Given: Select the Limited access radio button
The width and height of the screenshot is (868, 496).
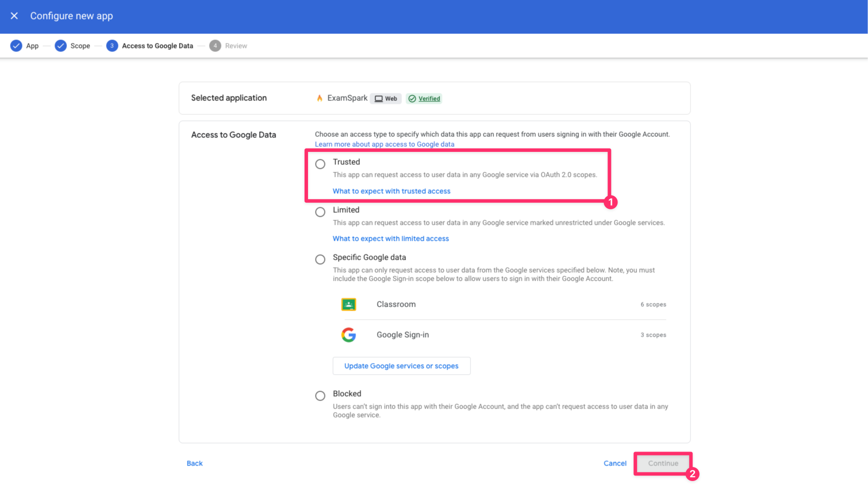Looking at the screenshot, I should [x=320, y=212].
